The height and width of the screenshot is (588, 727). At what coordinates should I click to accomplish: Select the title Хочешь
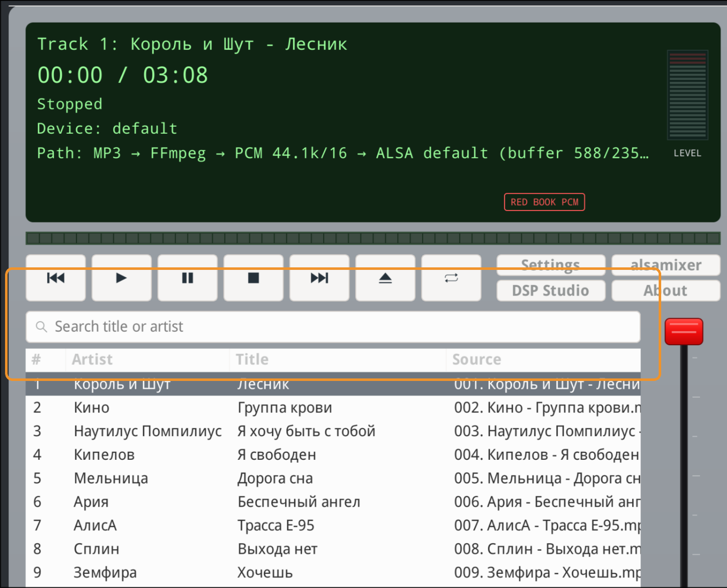point(265,573)
